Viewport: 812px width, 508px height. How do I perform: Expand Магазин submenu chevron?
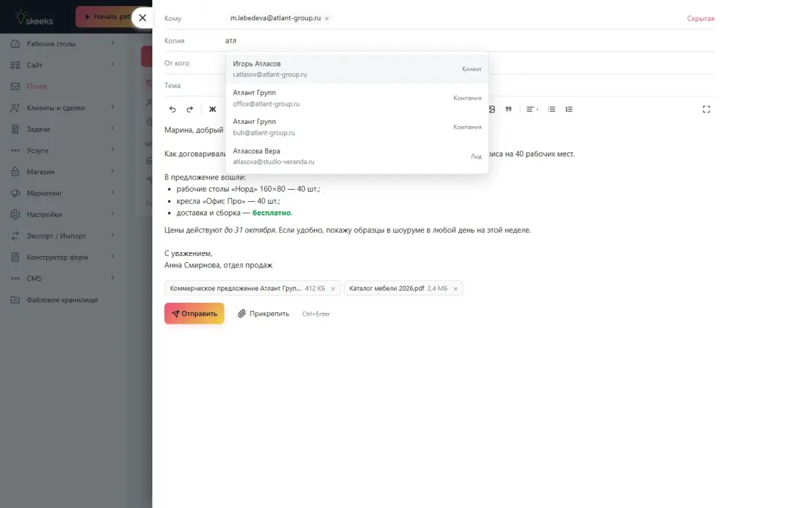pos(113,171)
